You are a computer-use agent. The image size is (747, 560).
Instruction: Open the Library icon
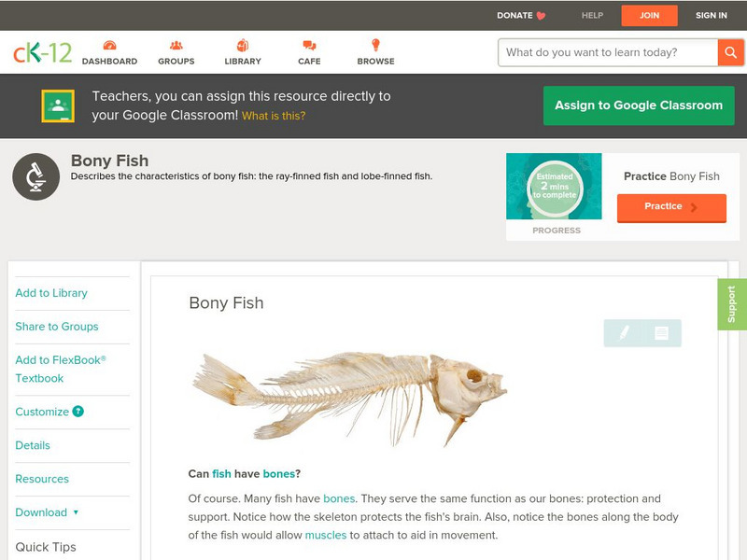pyautogui.click(x=243, y=46)
